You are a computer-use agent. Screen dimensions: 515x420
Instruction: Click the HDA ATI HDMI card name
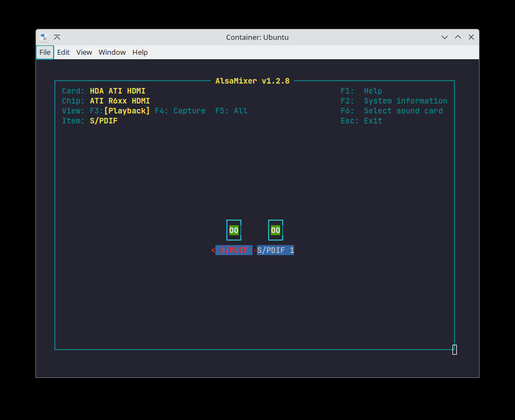point(117,91)
